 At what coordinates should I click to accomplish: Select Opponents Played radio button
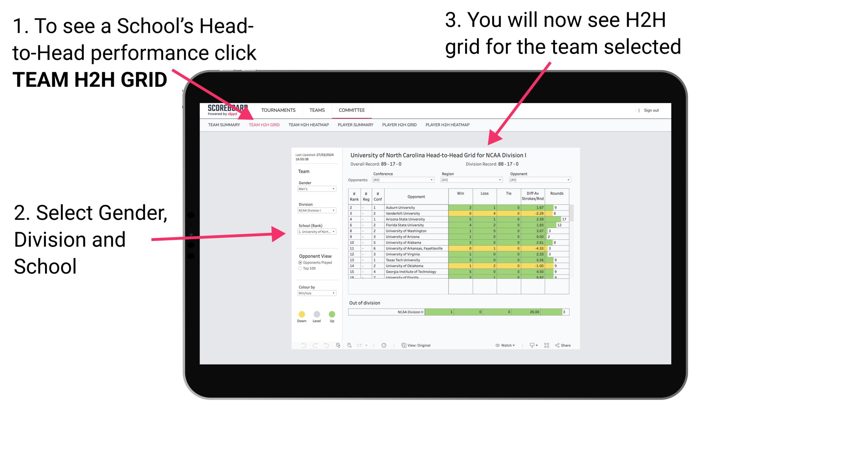(x=299, y=264)
